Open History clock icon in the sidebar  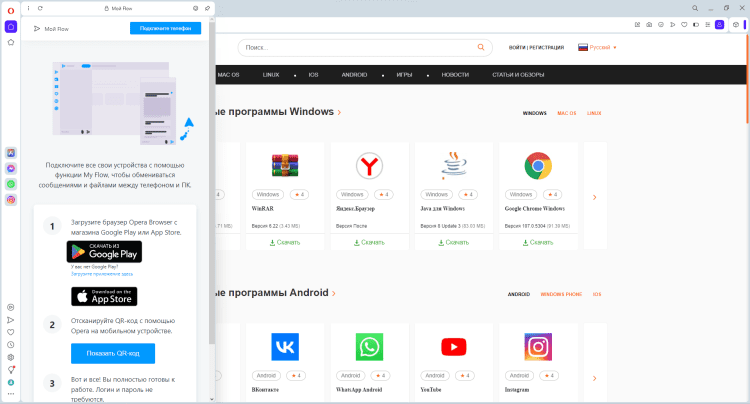coord(11,345)
